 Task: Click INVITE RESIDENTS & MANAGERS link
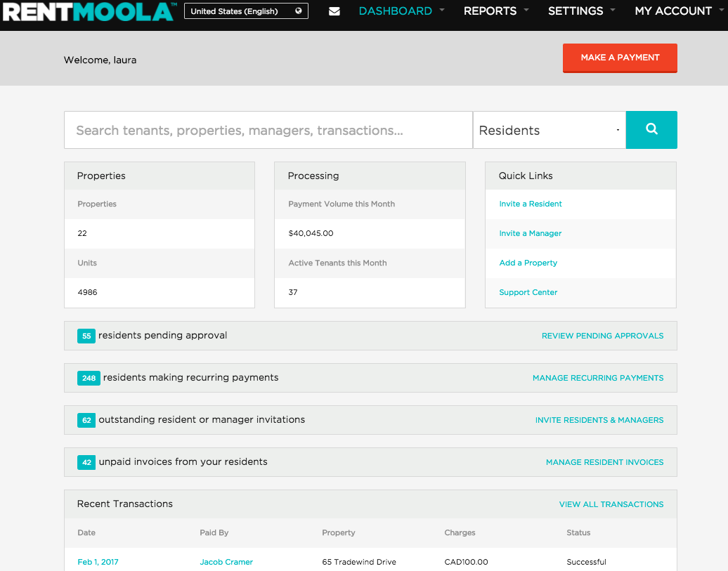coord(599,420)
